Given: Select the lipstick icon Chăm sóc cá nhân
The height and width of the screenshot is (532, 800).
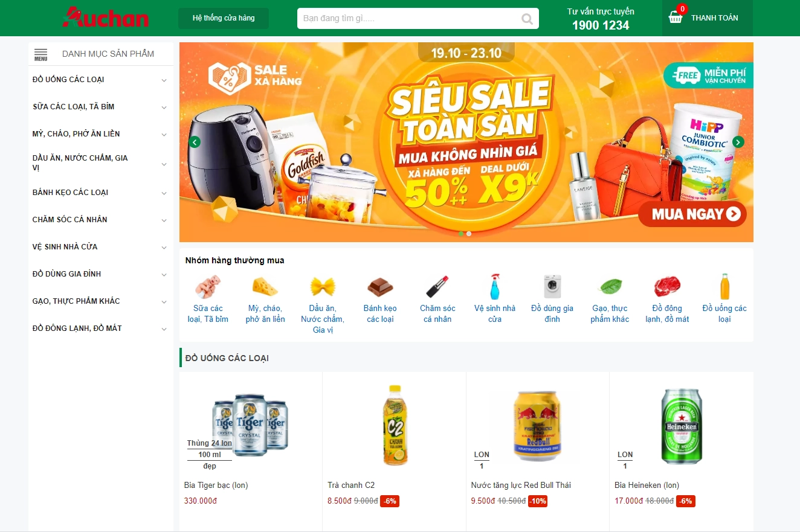Looking at the screenshot, I should pos(437,286).
